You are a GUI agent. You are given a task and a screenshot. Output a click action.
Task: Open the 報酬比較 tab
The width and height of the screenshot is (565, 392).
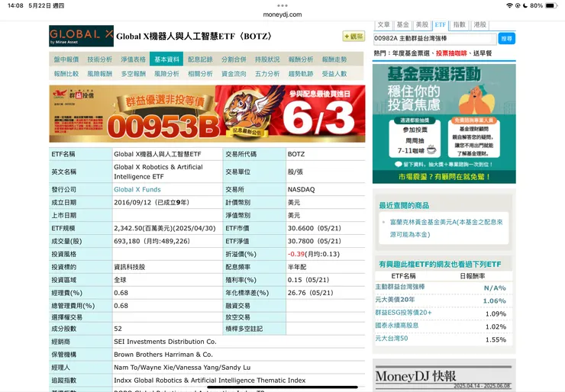coord(66,74)
